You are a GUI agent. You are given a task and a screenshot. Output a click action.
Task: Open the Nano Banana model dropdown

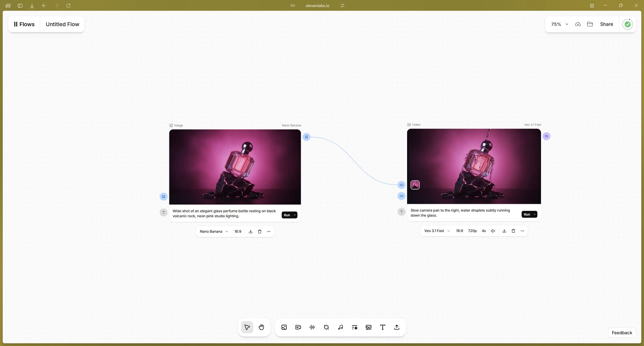[x=214, y=232]
